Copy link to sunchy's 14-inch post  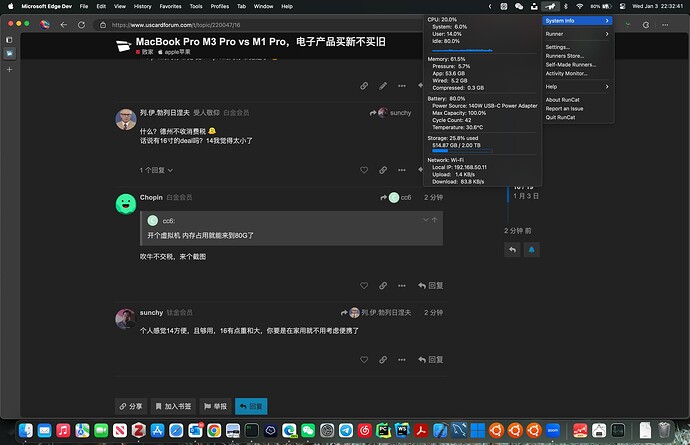point(383,360)
